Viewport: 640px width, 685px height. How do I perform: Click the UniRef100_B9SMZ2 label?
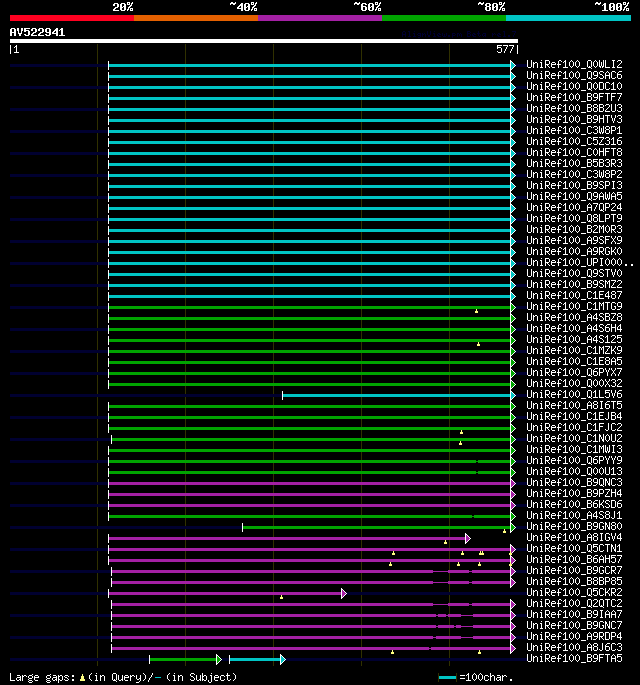coord(574,284)
